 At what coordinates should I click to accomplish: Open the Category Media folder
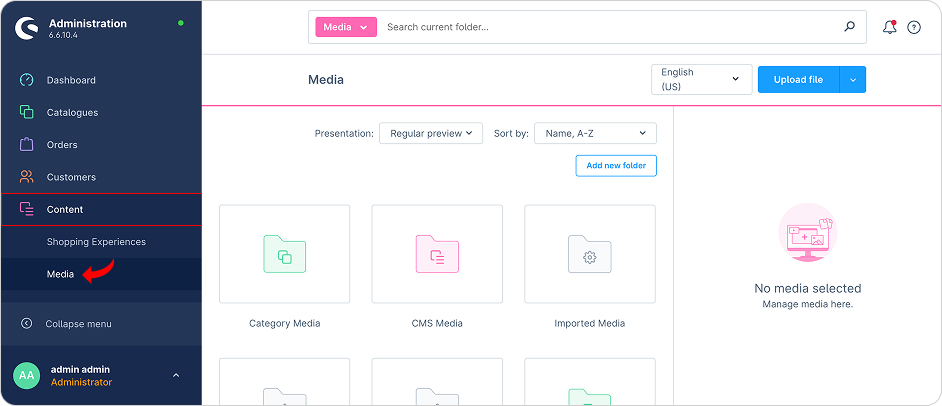pos(284,255)
